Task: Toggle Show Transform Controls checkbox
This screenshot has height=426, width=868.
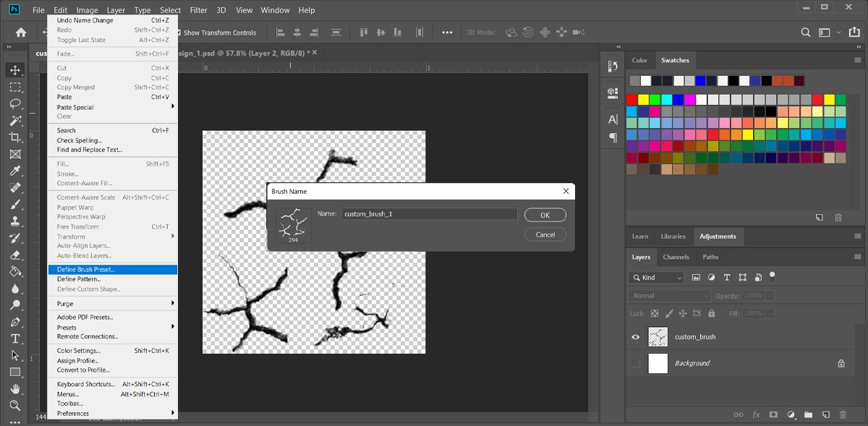Action: [178, 33]
